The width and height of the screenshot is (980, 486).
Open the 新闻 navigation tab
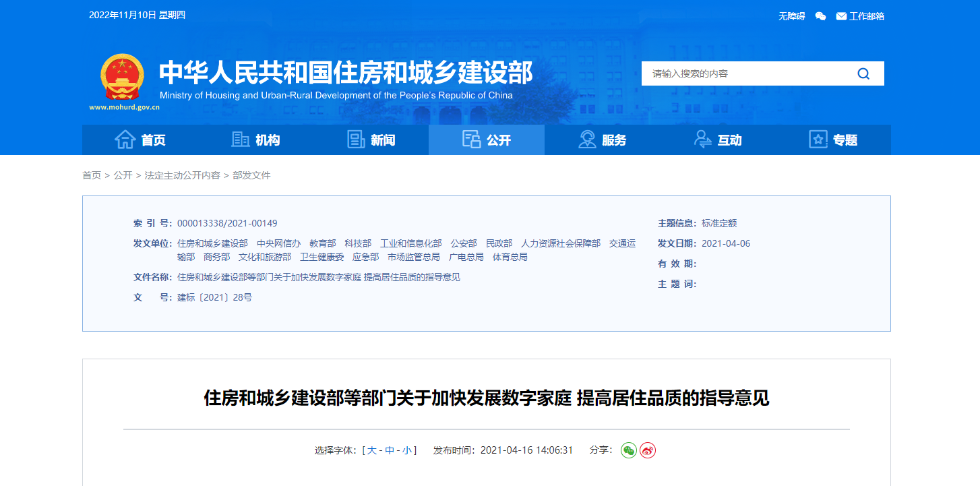[x=371, y=140]
